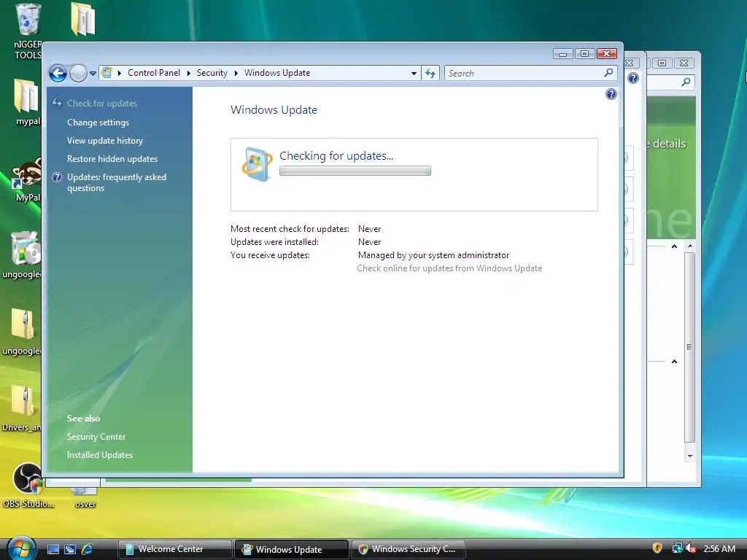Image resolution: width=747 pixels, height=560 pixels.
Task: Select the ungoogled installer desktop icon
Action: click(x=26, y=248)
